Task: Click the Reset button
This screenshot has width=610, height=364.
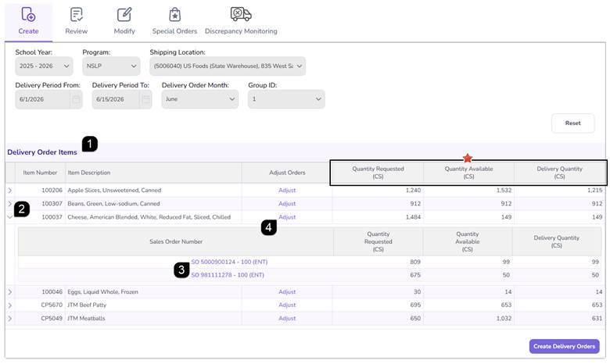Action: 572,123
